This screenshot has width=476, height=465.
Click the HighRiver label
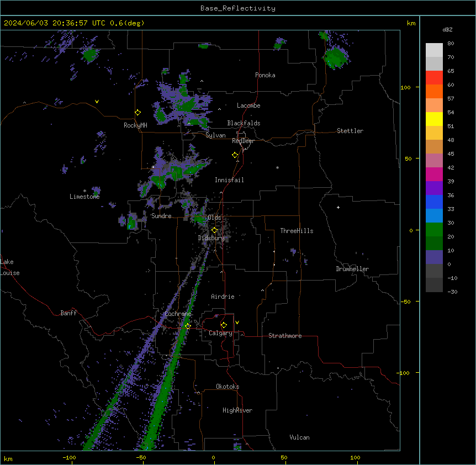point(237,410)
